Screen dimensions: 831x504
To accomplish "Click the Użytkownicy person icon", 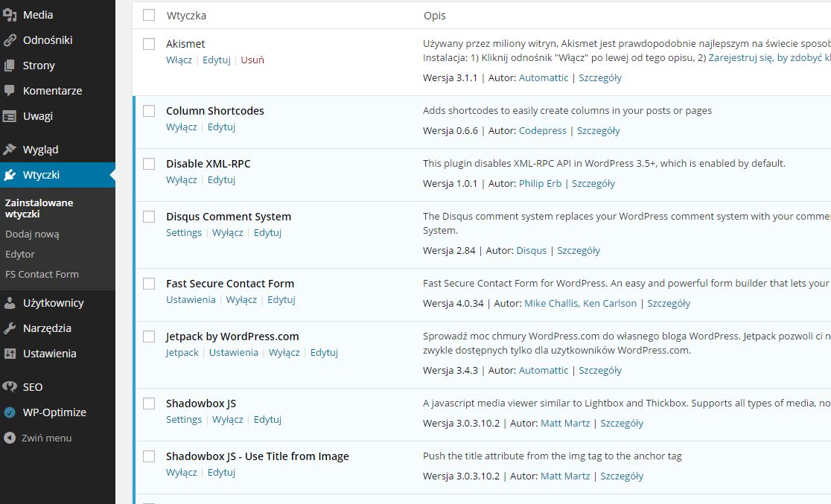I will (10, 303).
